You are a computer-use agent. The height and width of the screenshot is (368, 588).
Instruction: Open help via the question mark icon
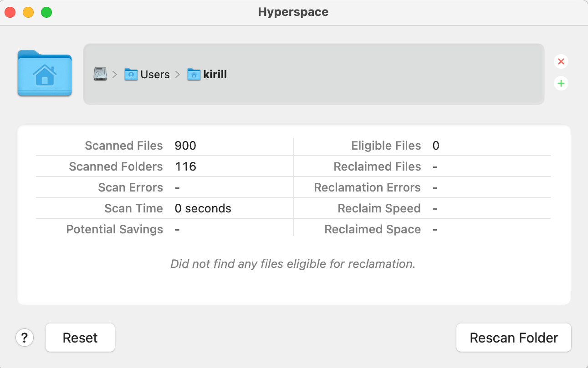pos(25,338)
